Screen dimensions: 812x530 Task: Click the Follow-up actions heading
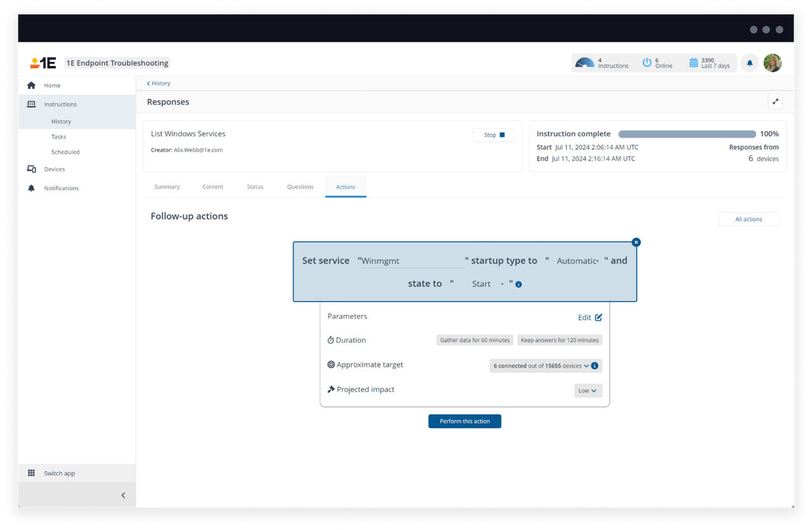click(x=189, y=216)
